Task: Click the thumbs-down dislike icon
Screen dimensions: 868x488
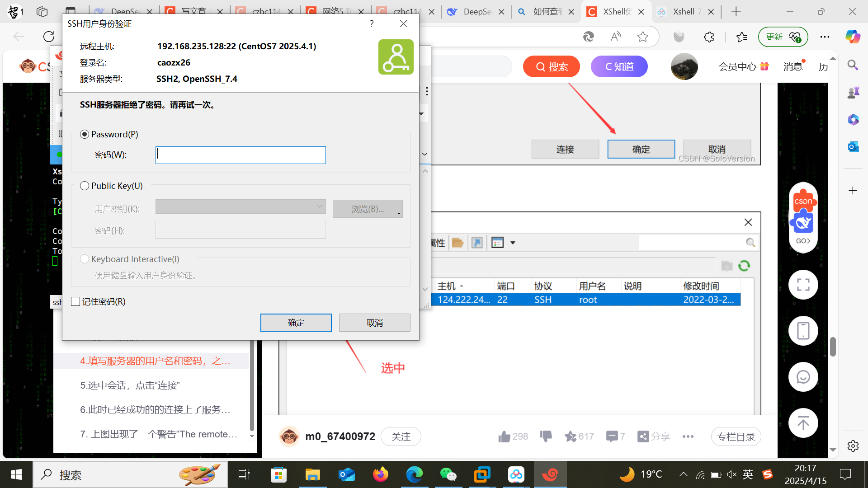Action: tap(546, 436)
